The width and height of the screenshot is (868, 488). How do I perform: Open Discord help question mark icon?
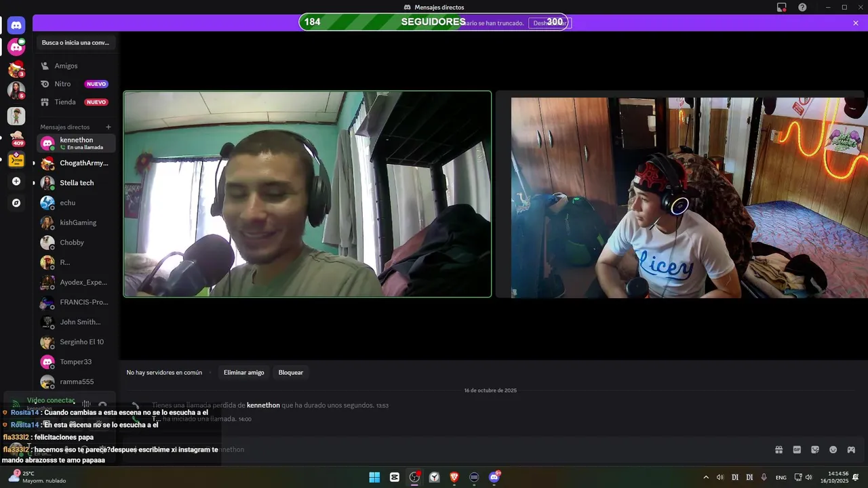point(802,7)
